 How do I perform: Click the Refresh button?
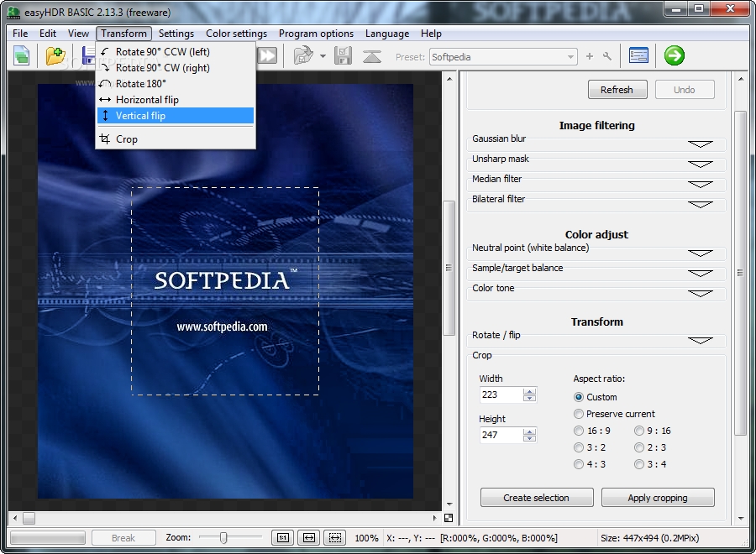coord(617,90)
